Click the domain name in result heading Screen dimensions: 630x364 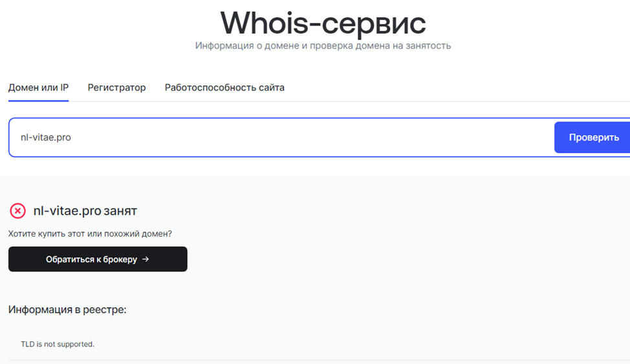point(67,211)
